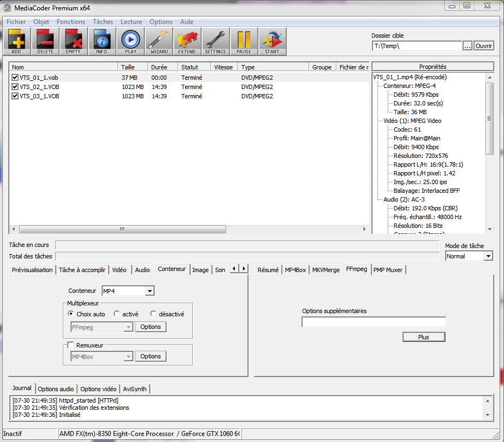Image resolution: width=504 pixels, height=442 pixels.
Task: Open the MP4Box remuxer dropdown
Action: pos(128,356)
